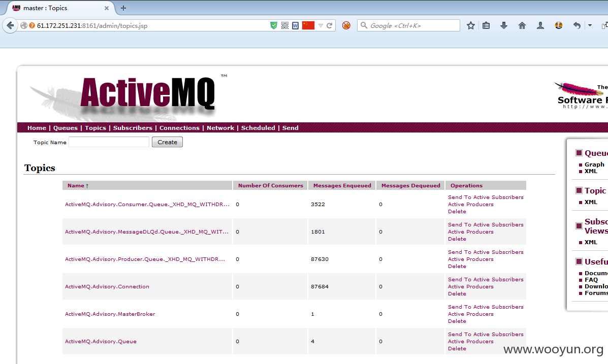The height and width of the screenshot is (364, 608).
Task: View Active Producers for Advisory.Queue row
Action: pos(471,342)
